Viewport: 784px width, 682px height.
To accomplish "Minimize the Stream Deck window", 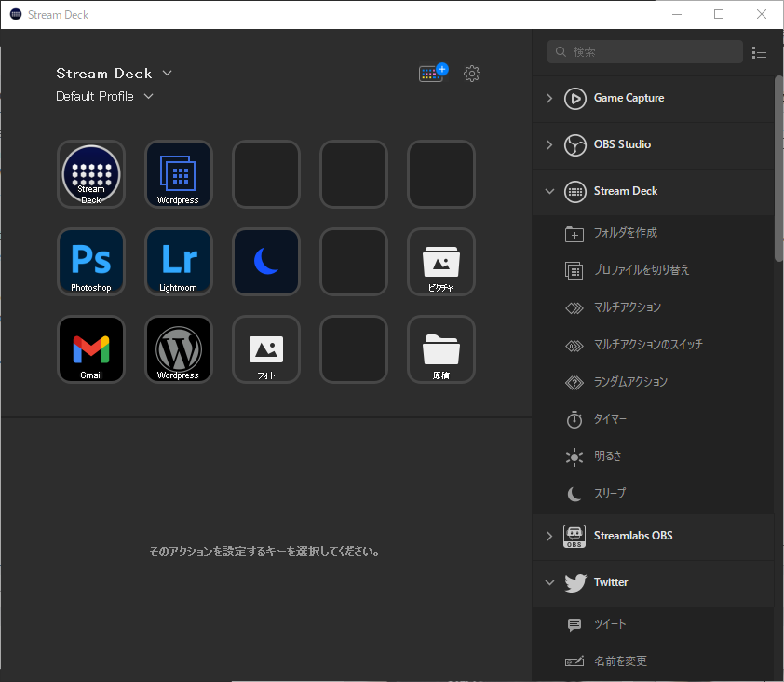I will (677, 14).
